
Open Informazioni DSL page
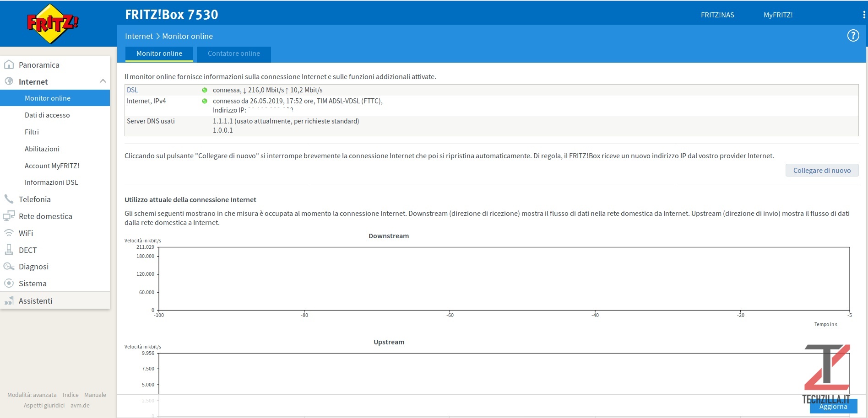click(x=51, y=182)
